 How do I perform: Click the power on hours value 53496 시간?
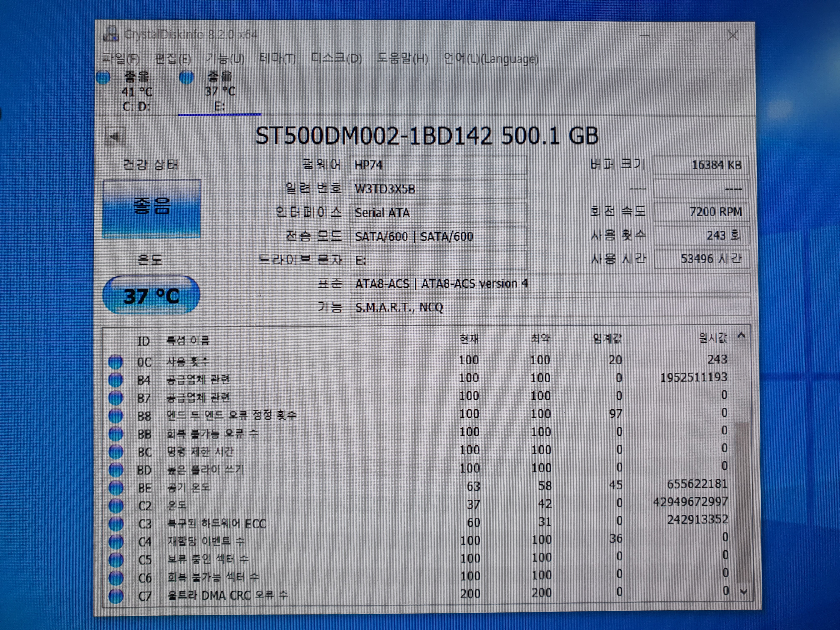coord(702,259)
